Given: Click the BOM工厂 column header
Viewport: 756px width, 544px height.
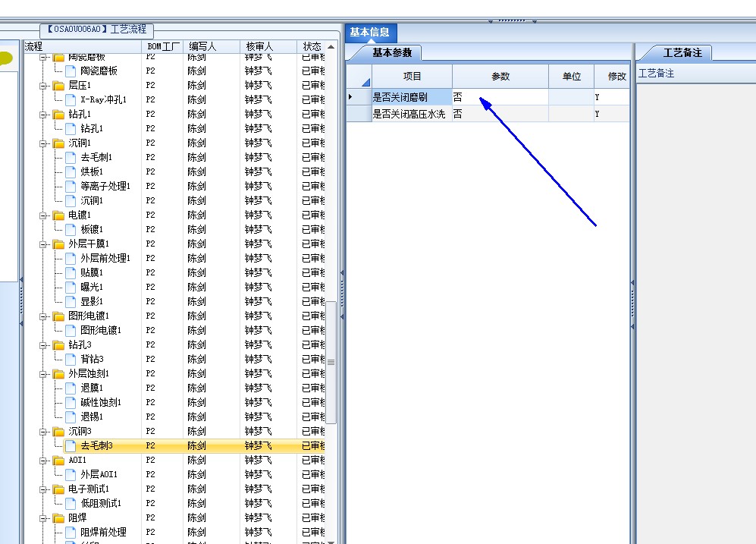Looking at the screenshot, I should 163,46.
